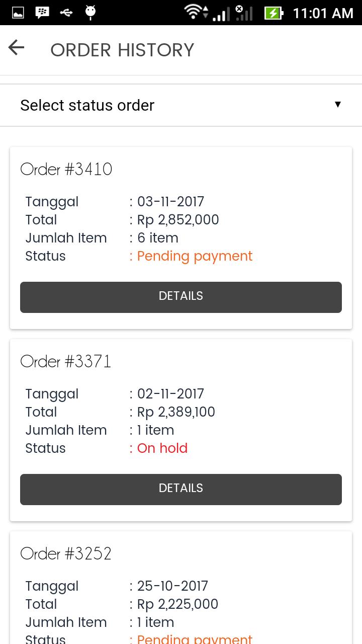Tap the Android debug notification icon

[x=90, y=13]
